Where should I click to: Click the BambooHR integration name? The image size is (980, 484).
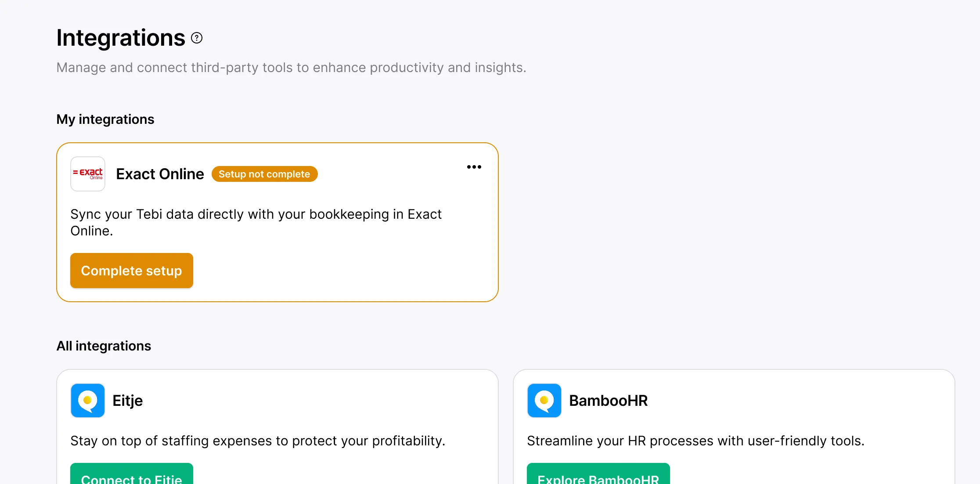tap(608, 401)
